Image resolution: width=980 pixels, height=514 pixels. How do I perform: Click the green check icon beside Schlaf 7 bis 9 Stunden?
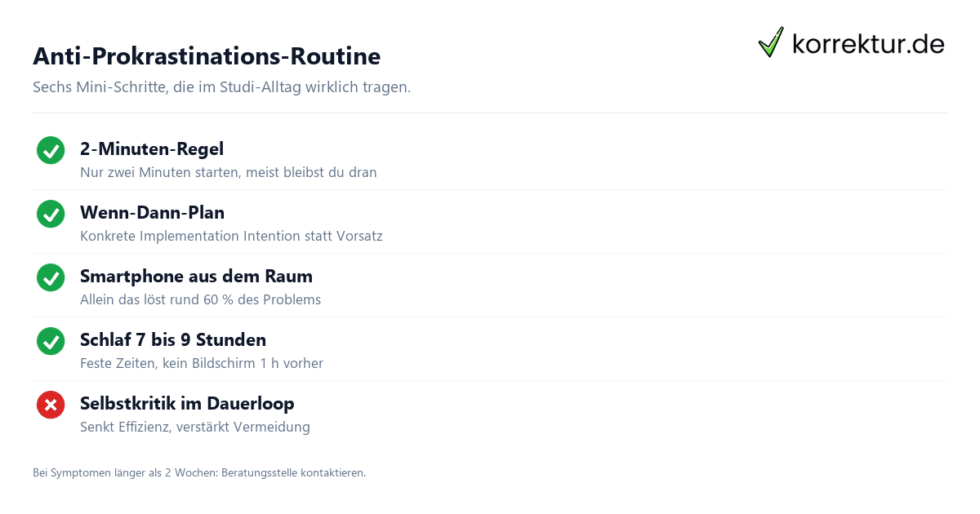click(x=51, y=341)
